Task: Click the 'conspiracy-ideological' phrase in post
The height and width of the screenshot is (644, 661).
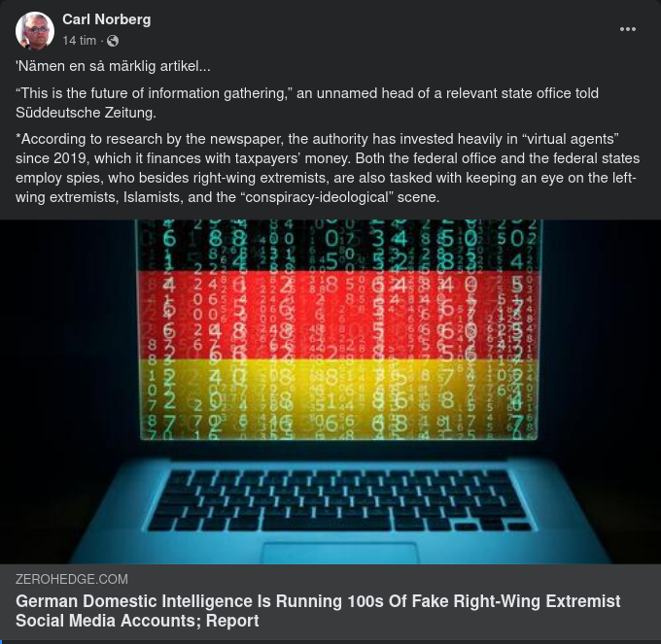Action: [x=317, y=197]
